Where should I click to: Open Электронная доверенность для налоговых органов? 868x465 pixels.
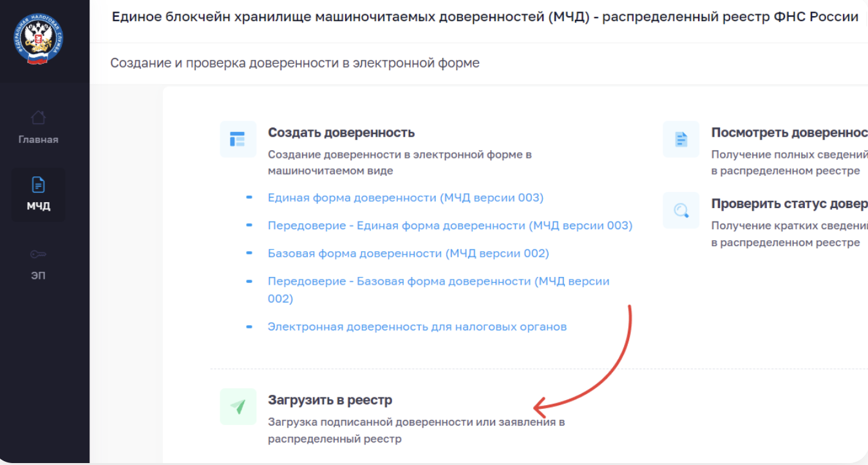(417, 327)
